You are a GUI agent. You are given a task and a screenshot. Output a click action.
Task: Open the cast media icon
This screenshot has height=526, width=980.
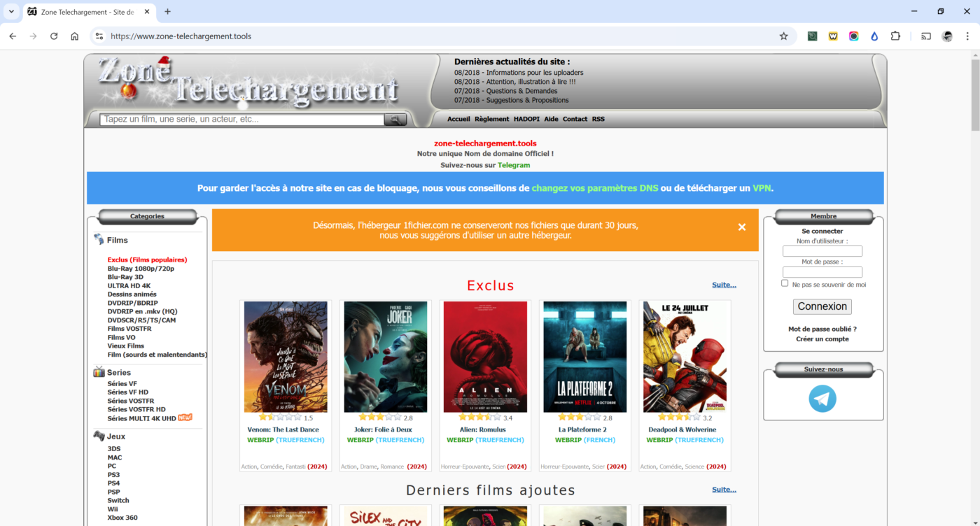tap(926, 36)
